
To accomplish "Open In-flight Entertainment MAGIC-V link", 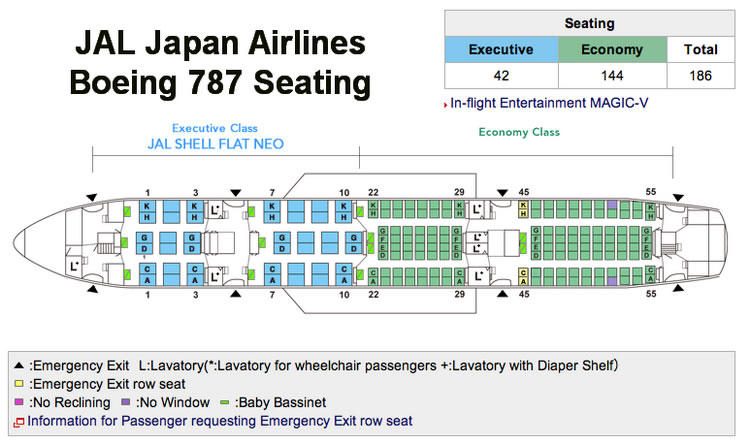I will tap(549, 103).
